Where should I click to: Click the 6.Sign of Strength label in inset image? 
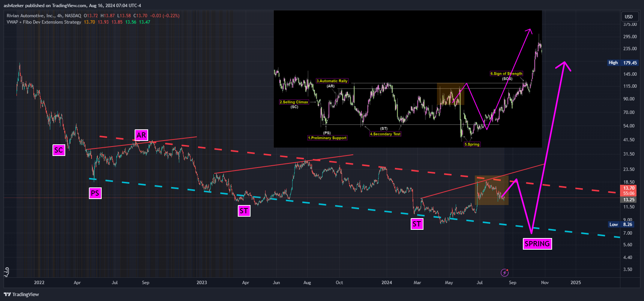506,74
